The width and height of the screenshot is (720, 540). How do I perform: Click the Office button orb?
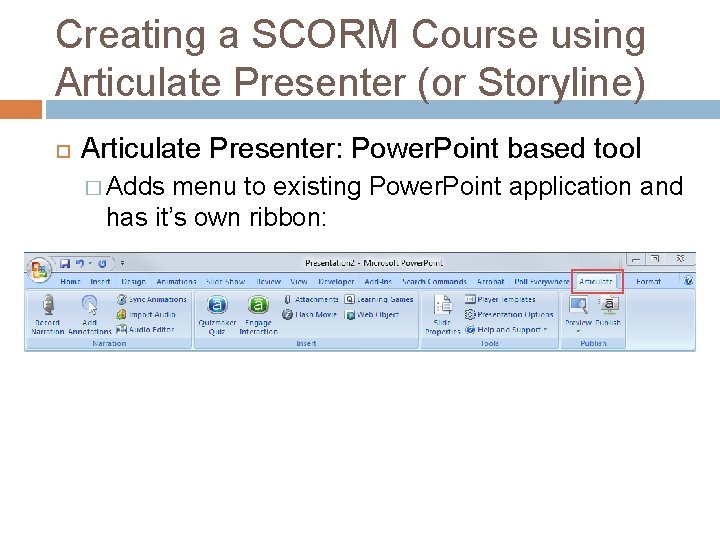[x=39, y=269]
